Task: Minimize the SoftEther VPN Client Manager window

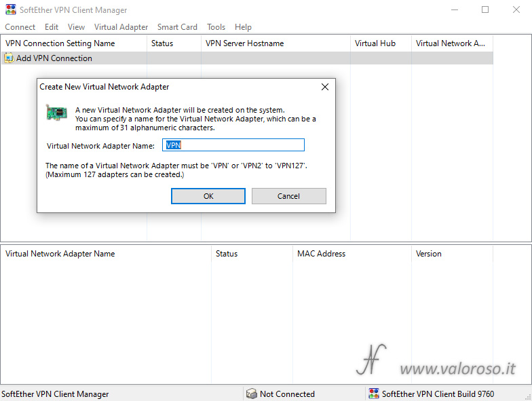Action: point(455,9)
